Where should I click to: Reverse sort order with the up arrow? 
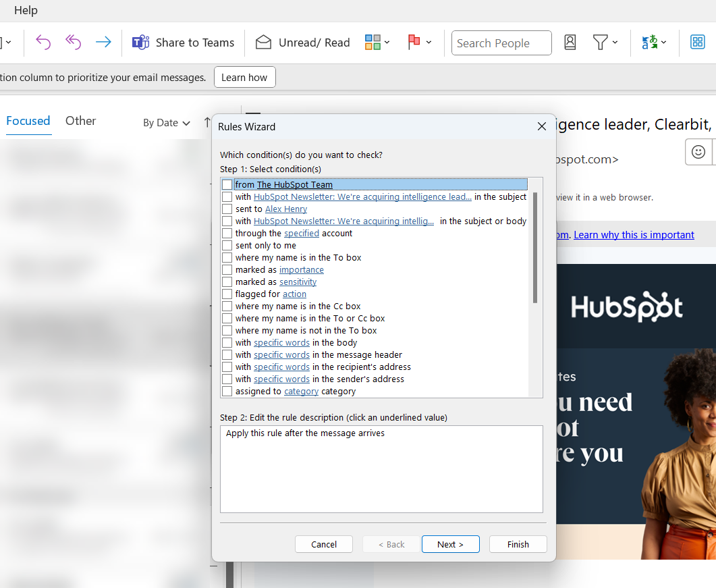point(207,122)
